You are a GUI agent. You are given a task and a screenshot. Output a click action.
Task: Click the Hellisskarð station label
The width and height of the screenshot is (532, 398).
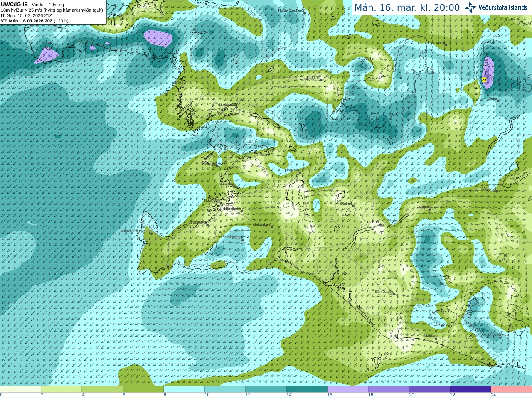click(262, 224)
